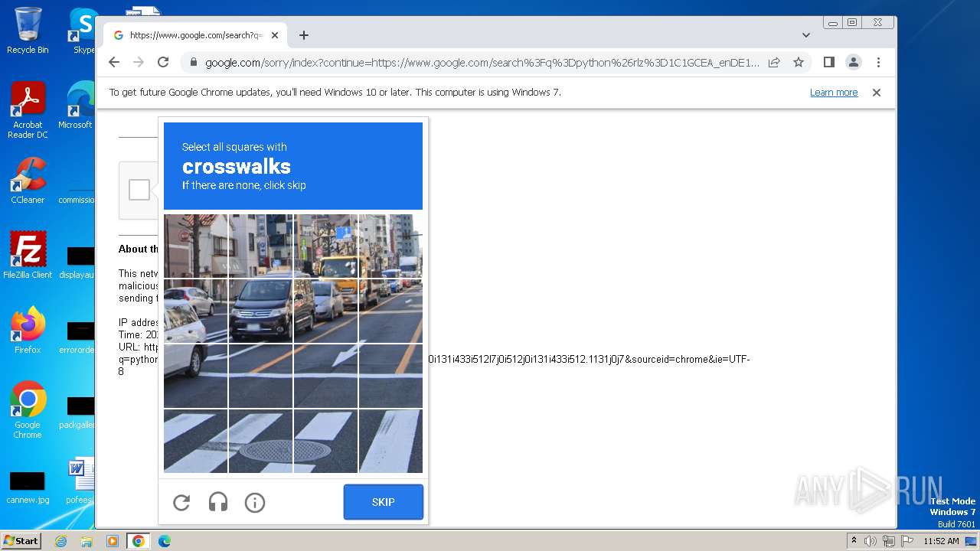
Task: Launch CCleaner from the desktop
Action: pos(28,181)
